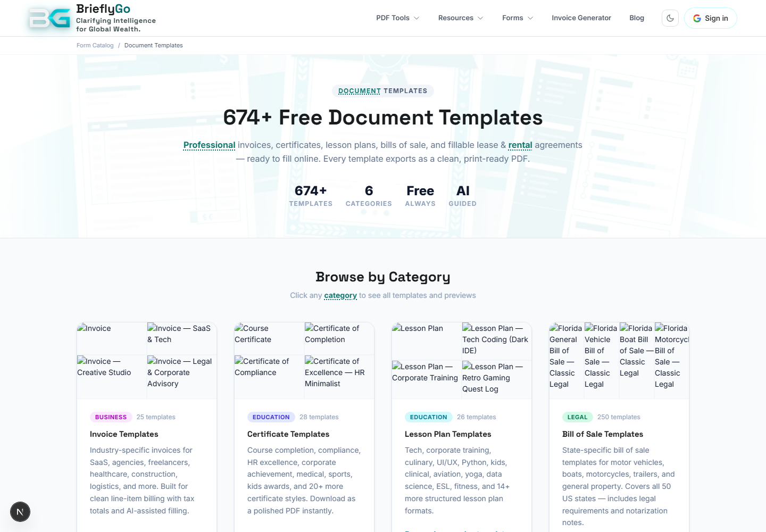Click the DOCUMENT TEMPLATES badge

click(x=383, y=91)
